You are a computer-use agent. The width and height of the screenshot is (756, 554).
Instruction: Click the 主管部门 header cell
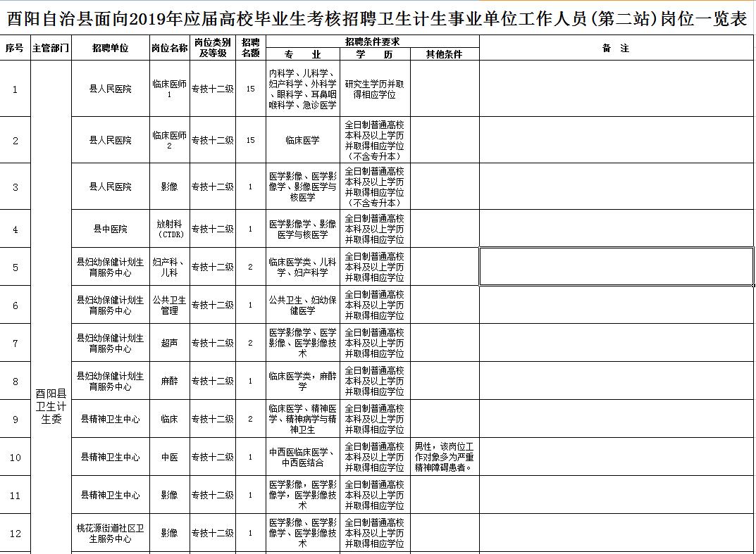[51, 48]
